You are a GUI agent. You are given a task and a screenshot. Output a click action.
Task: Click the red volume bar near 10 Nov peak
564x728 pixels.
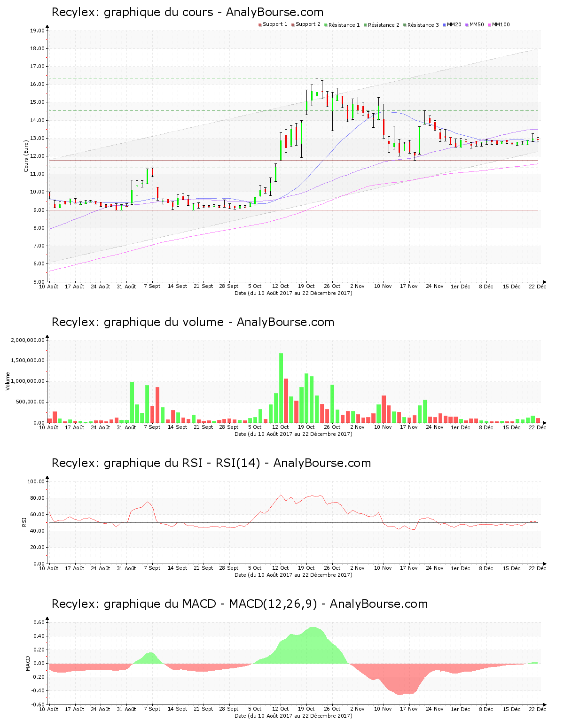click(x=384, y=409)
